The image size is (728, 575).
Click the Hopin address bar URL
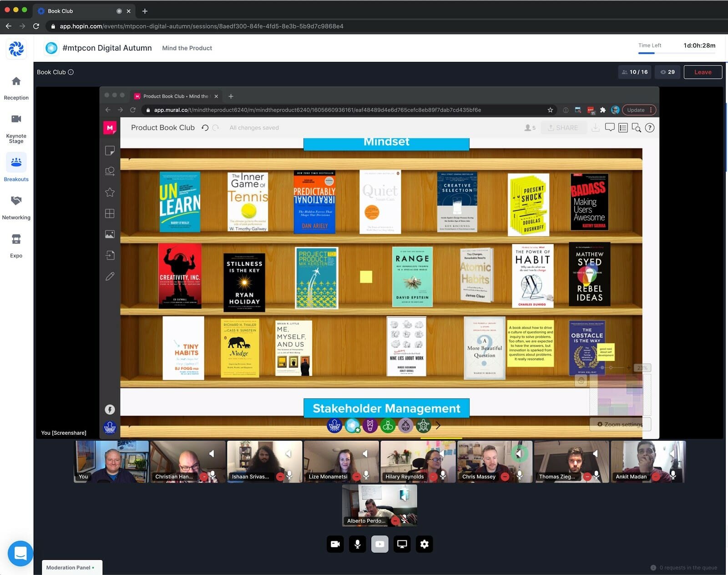tap(201, 26)
